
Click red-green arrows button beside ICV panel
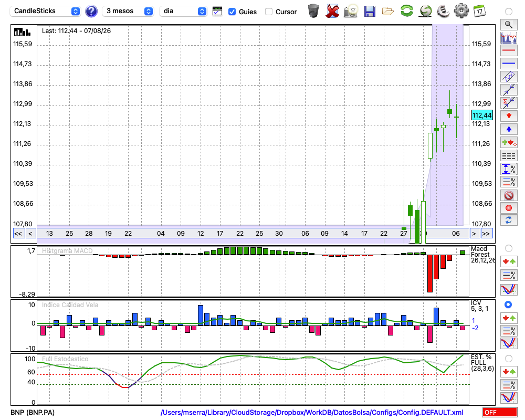coord(509,318)
